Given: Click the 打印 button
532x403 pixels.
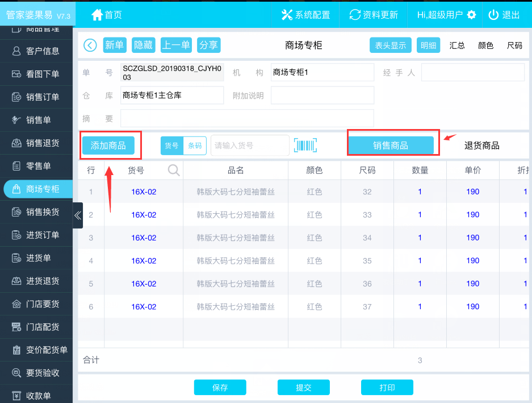Looking at the screenshot, I should tap(387, 388).
